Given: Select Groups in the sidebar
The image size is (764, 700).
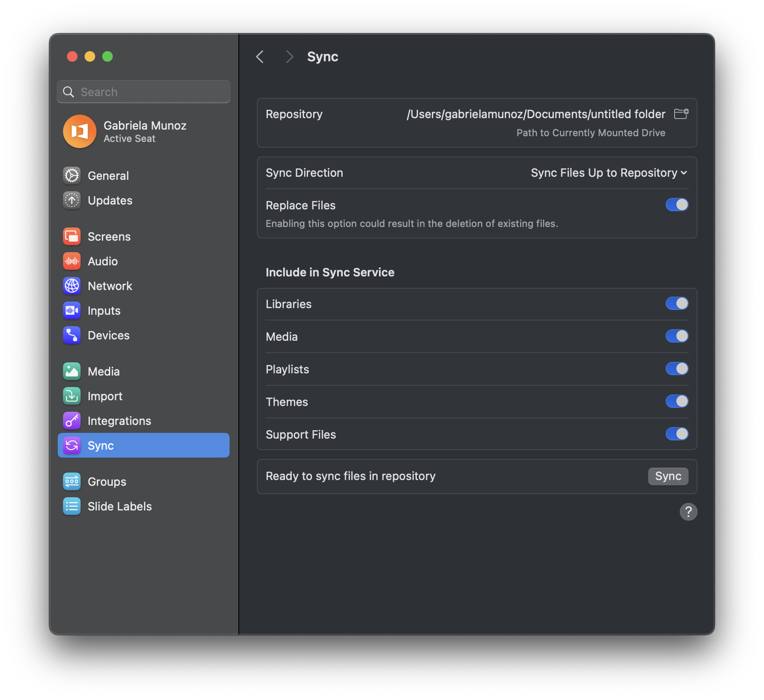Looking at the screenshot, I should [x=107, y=482].
